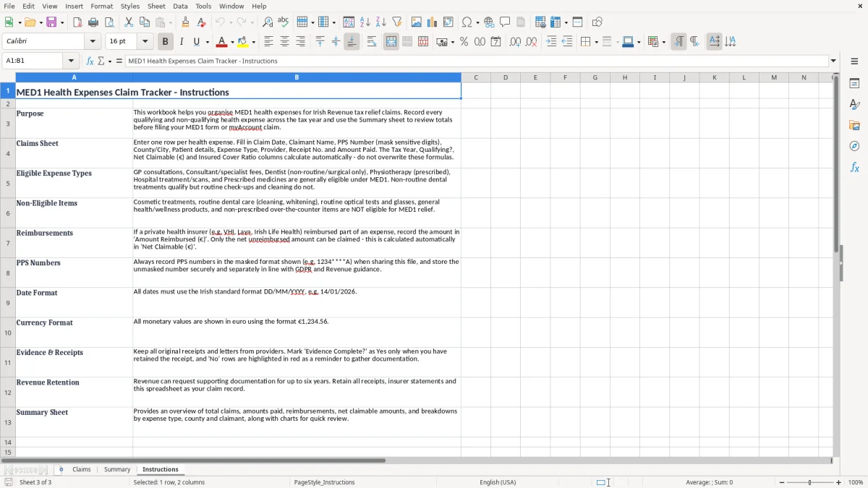Insert a comment

coord(504,22)
